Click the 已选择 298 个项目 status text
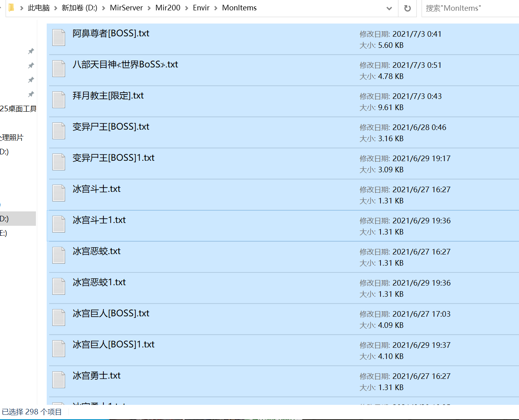This screenshot has width=519, height=420. click(x=32, y=412)
